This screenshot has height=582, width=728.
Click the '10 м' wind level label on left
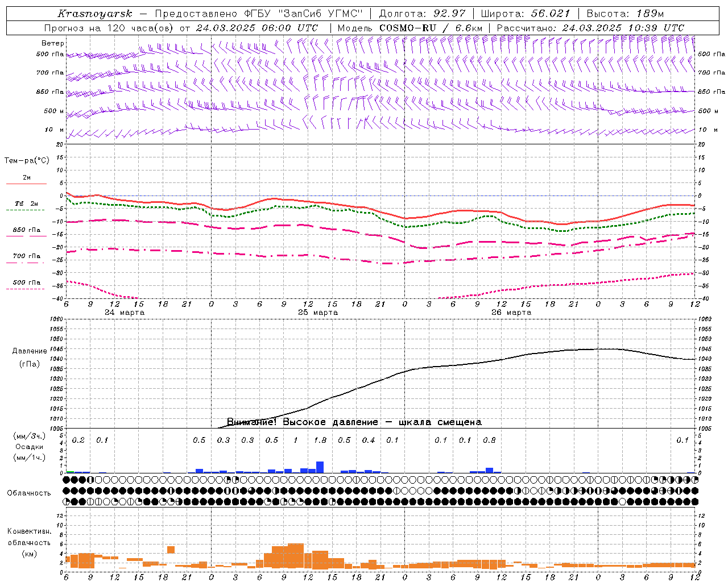click(x=55, y=130)
